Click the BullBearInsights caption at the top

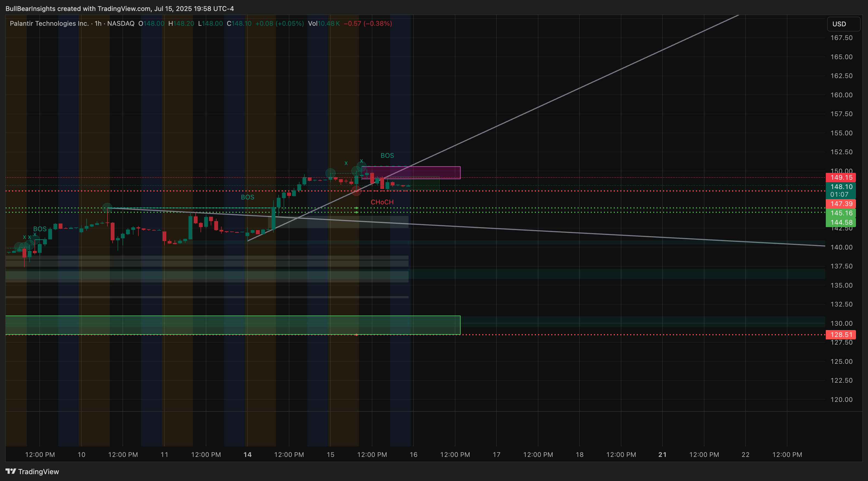120,8
